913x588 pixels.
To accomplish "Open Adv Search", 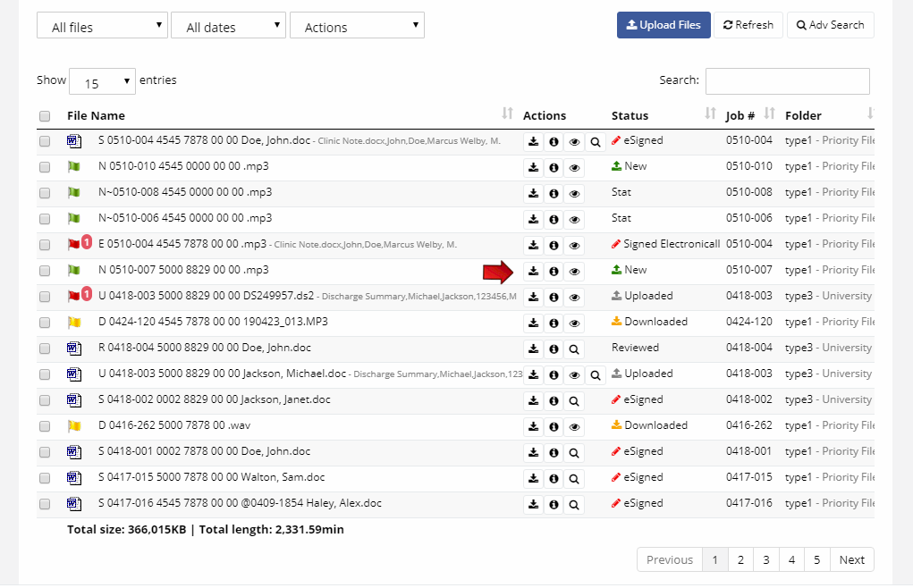I will point(830,25).
